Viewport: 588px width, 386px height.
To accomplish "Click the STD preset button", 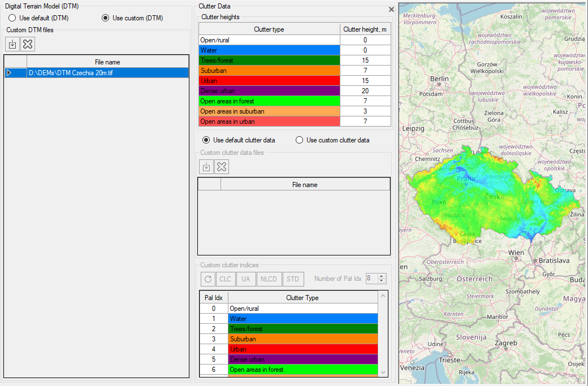I will [x=293, y=279].
